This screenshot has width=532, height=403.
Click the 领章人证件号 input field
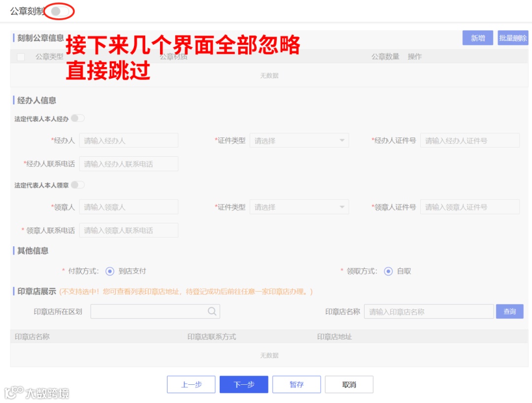[x=469, y=207]
